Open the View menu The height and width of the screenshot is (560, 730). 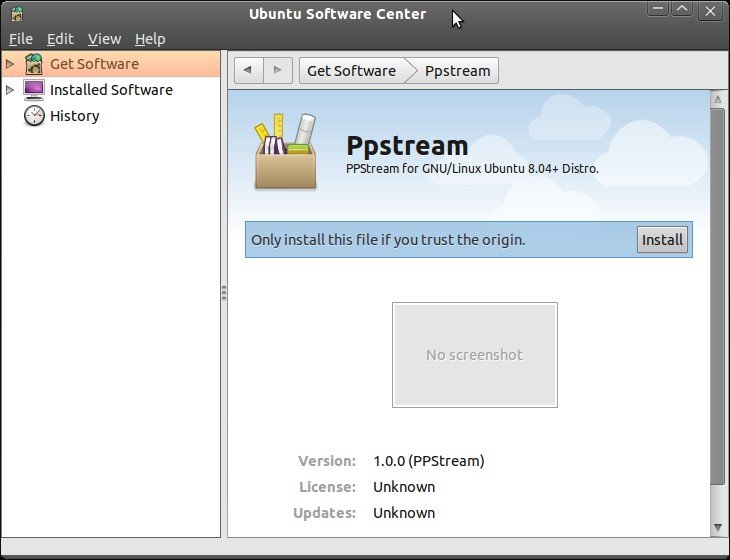(x=104, y=39)
